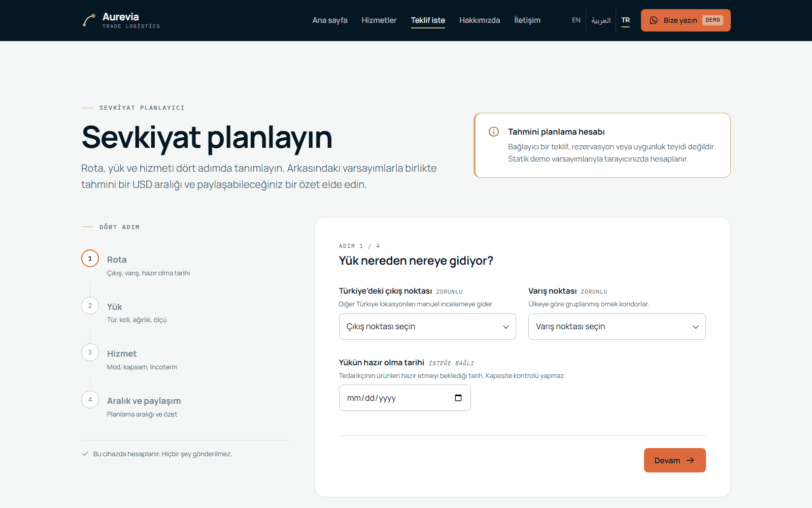The height and width of the screenshot is (508, 812).
Task: Open the calendar picker icon in date field
Action: [x=458, y=398]
